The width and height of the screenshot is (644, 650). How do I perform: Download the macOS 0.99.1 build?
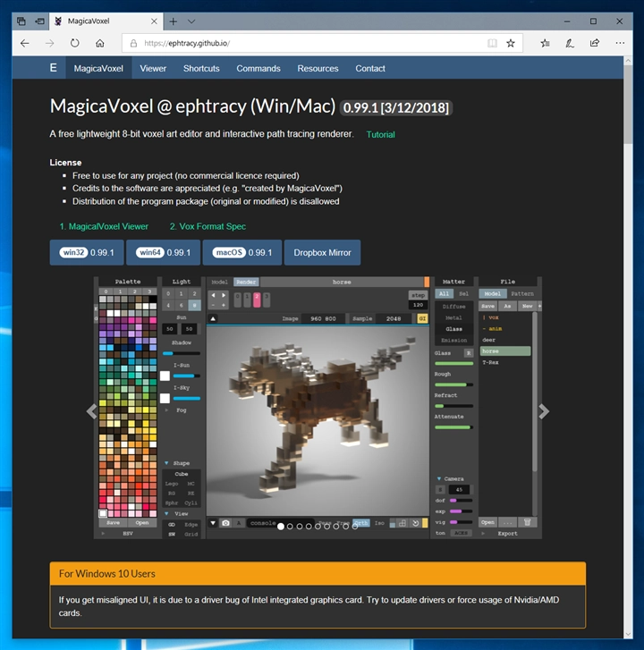[x=242, y=252]
